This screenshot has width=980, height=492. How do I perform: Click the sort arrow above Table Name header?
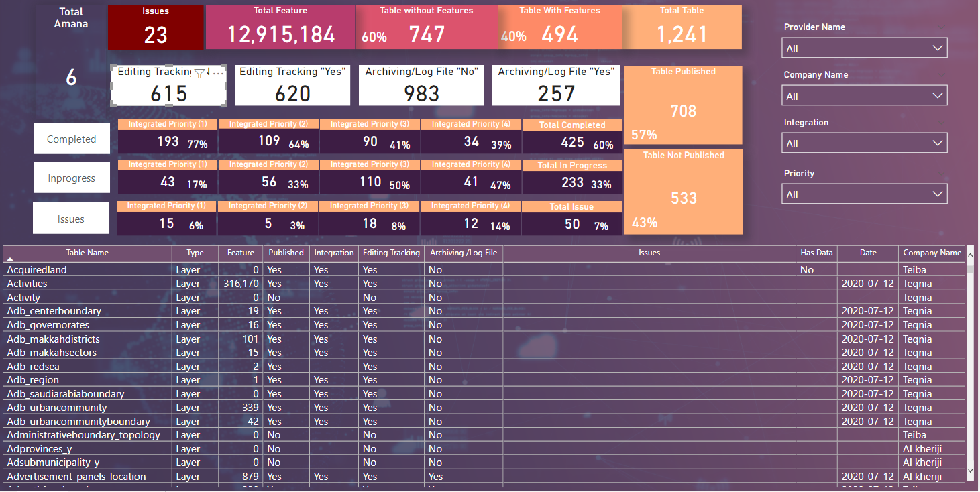coord(10,259)
